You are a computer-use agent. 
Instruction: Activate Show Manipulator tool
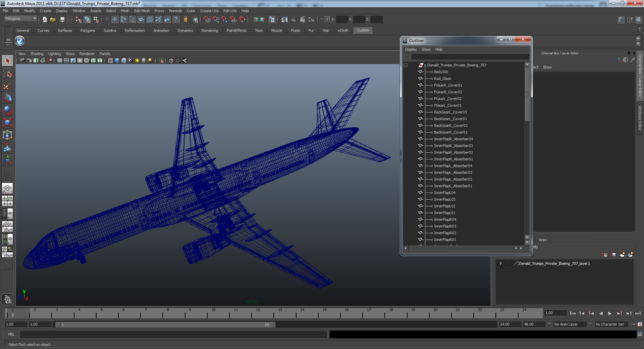point(7,160)
